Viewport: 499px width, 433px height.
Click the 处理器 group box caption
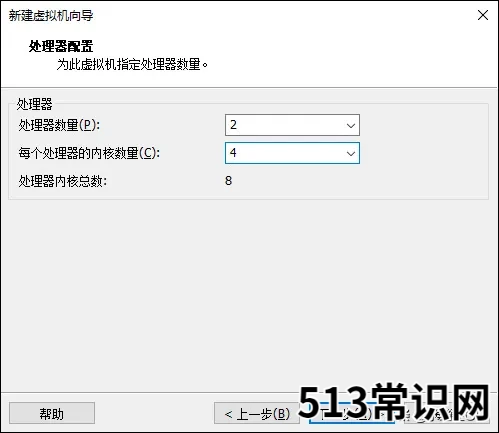pos(35,104)
